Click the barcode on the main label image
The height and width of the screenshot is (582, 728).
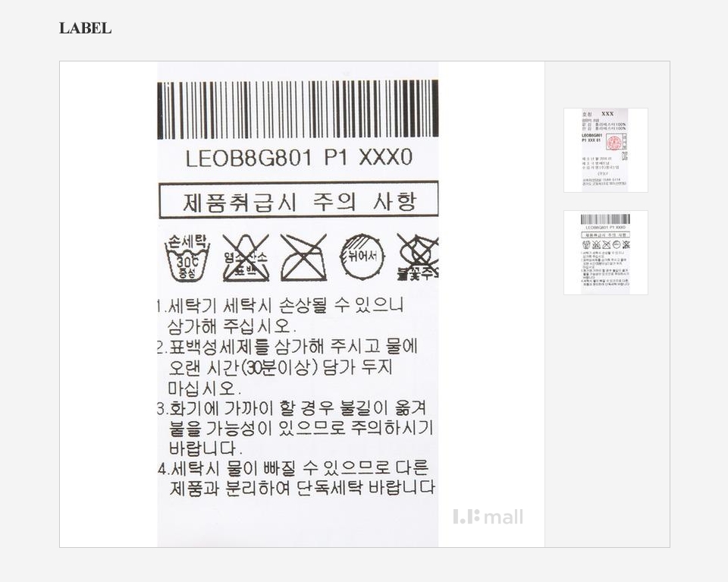point(297,109)
